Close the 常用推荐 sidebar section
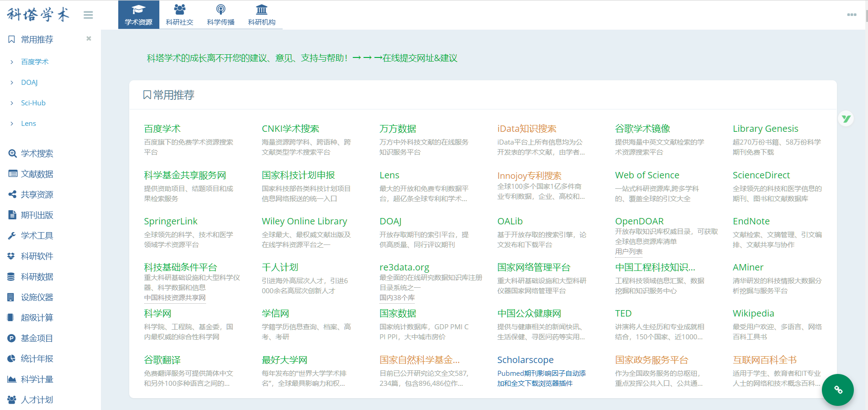The height and width of the screenshot is (410, 868). click(89, 39)
